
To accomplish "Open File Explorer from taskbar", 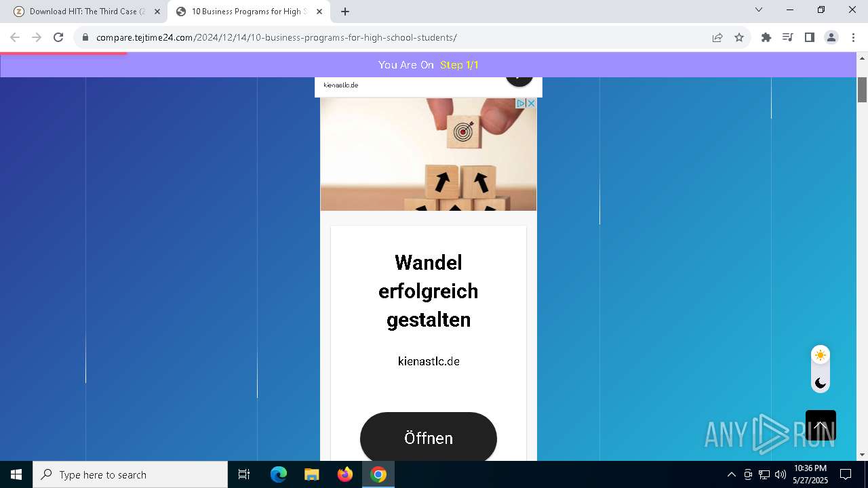I will coord(312,474).
